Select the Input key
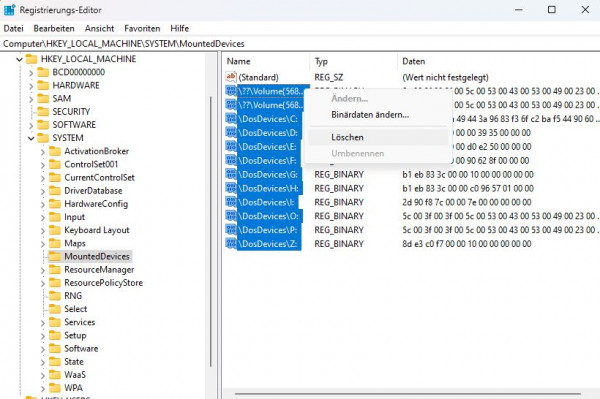The height and width of the screenshot is (399, 600). pyautogui.click(x=74, y=217)
